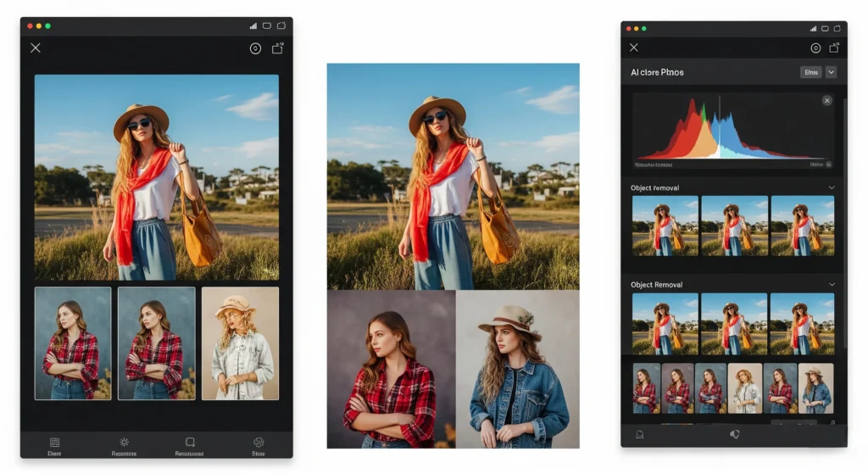Click the plaid-shirt portrait in center collage
Screen dimensions: 868x474
(391, 370)
